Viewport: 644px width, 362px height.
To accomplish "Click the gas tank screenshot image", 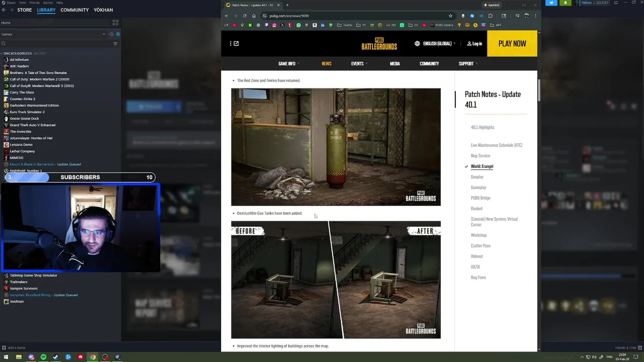I will tap(336, 147).
